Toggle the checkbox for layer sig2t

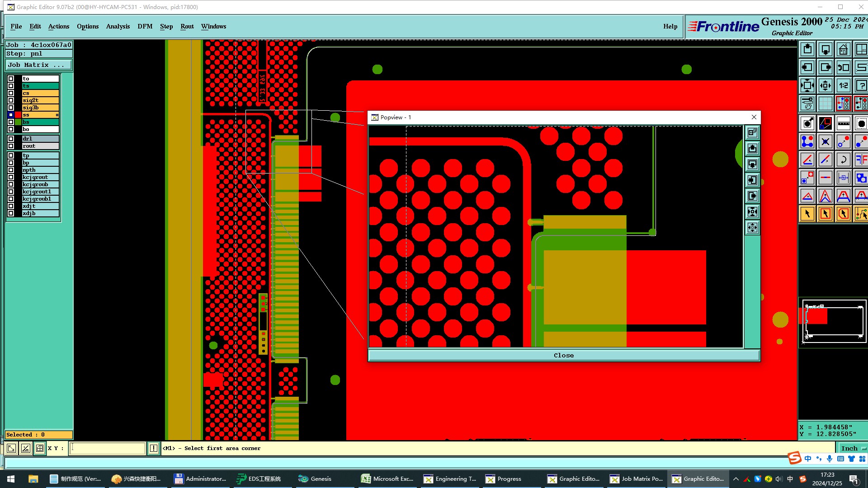pyautogui.click(x=11, y=100)
